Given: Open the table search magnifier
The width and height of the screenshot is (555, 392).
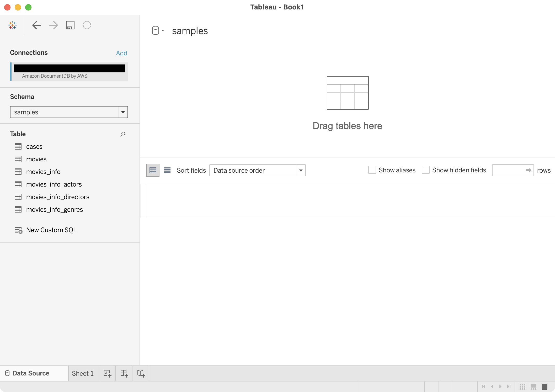Looking at the screenshot, I should coord(122,134).
